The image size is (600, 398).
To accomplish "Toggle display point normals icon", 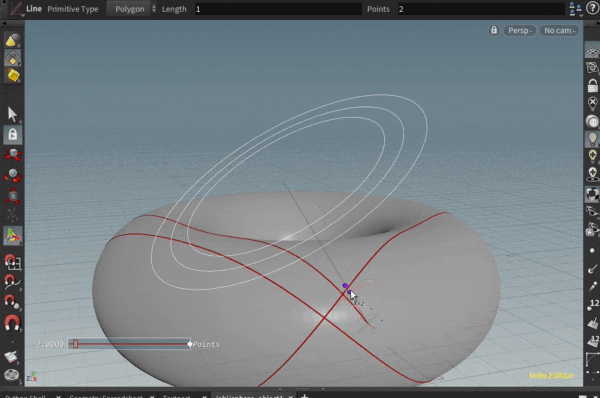I will pos(592,269).
